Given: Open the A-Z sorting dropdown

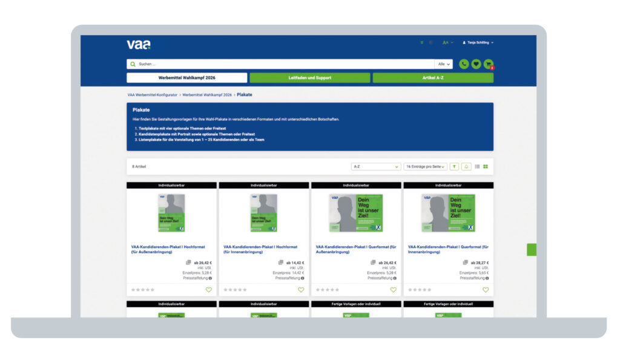Looking at the screenshot, I should (376, 166).
